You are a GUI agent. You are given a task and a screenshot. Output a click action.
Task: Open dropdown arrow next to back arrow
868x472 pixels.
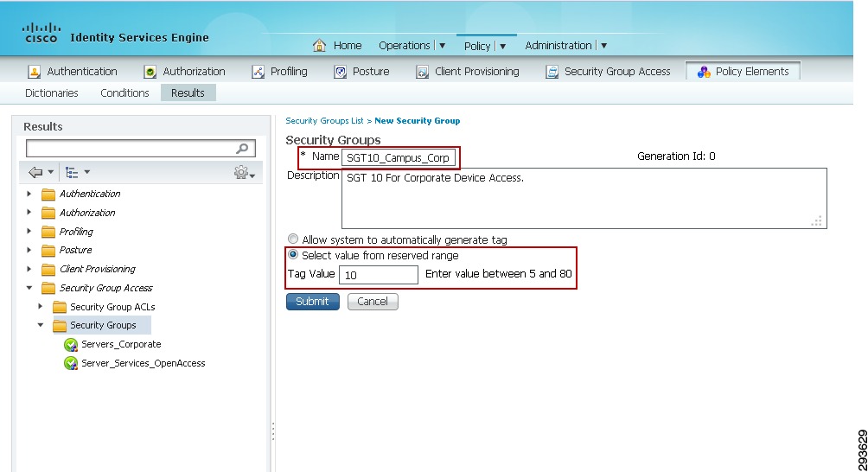pos(50,172)
